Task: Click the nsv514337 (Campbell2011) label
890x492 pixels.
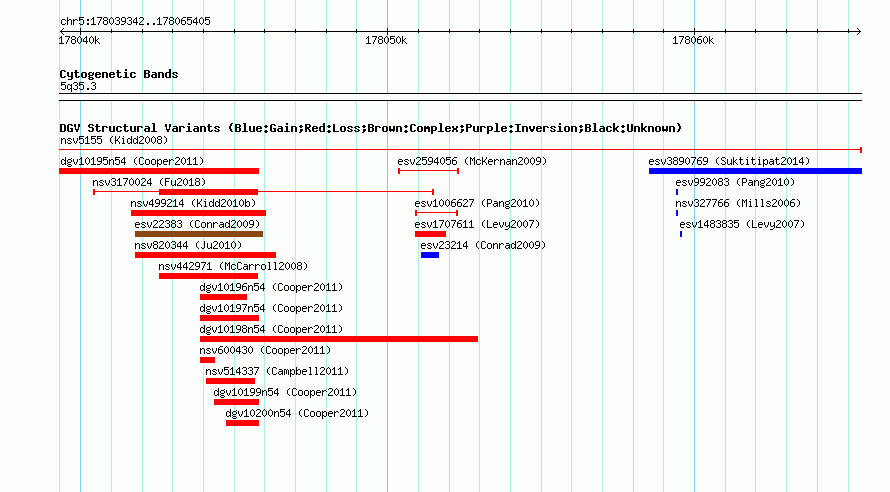Action: tap(277, 371)
